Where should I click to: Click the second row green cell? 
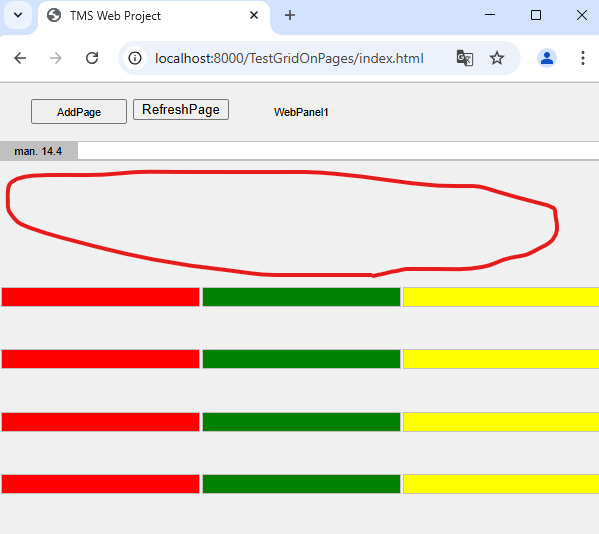coord(301,359)
